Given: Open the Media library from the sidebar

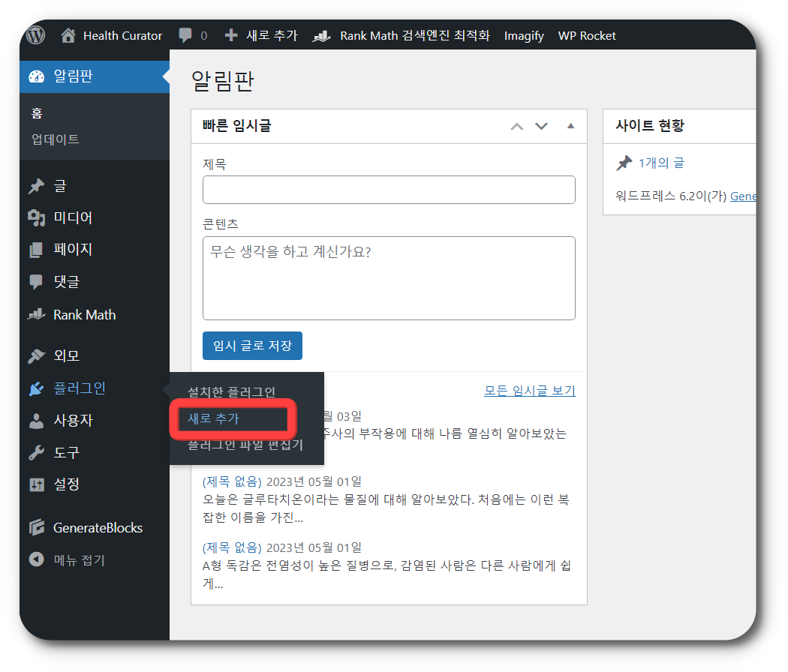Looking at the screenshot, I should click(38, 217).
